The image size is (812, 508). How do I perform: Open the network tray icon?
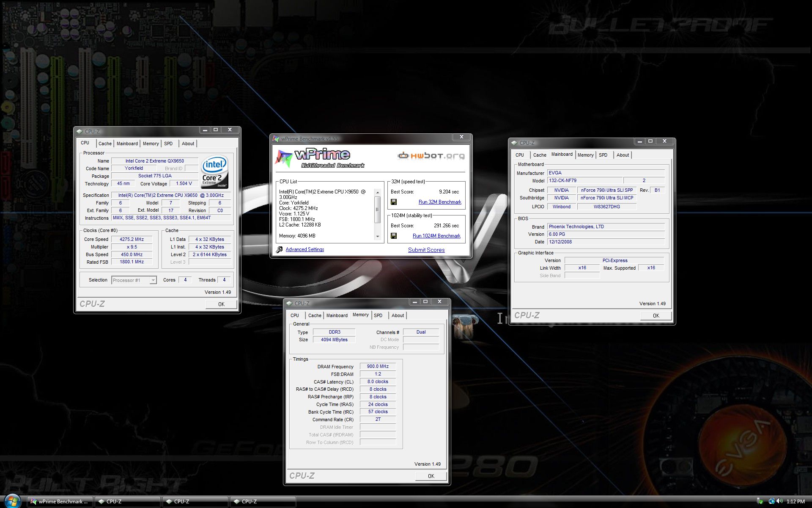[771, 501]
